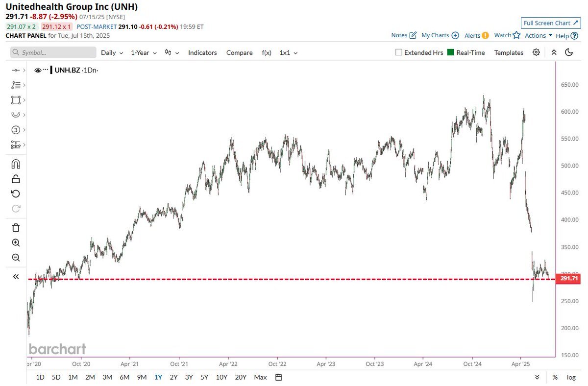Image resolution: width=588 pixels, height=386 pixels.
Task: Open the Compare menu
Action: point(240,52)
